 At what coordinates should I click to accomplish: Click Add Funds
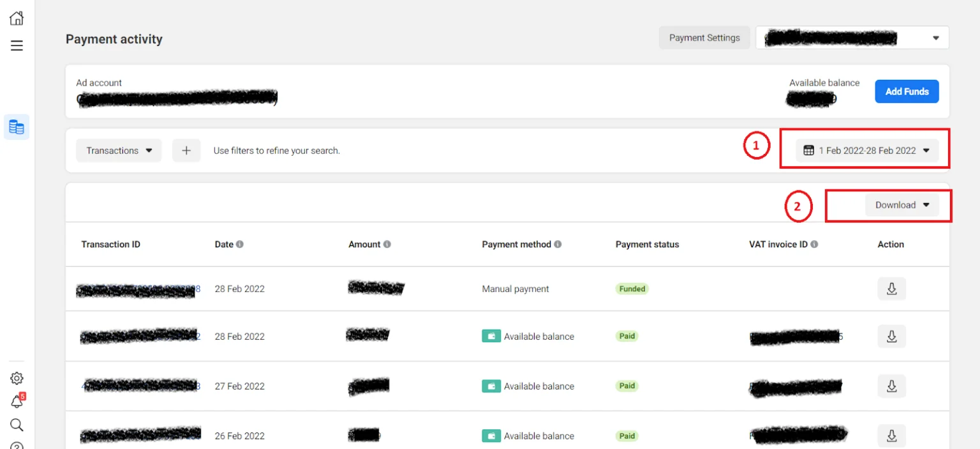click(907, 91)
